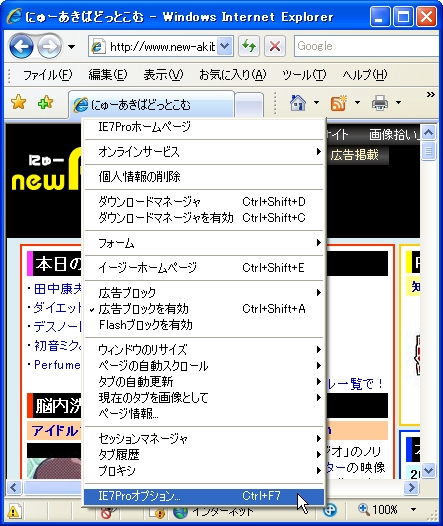
Task: Click the browser Back arrow button
Action: [21, 46]
